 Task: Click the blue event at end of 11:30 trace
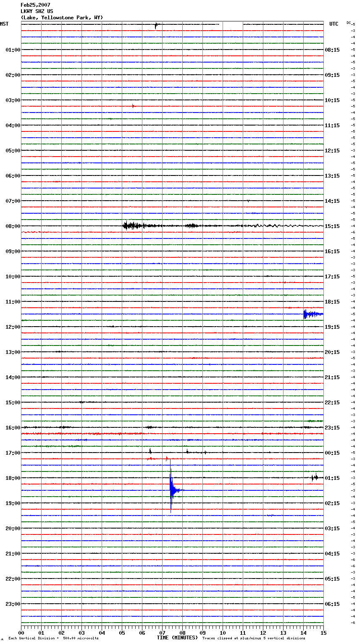pyautogui.click(x=311, y=314)
